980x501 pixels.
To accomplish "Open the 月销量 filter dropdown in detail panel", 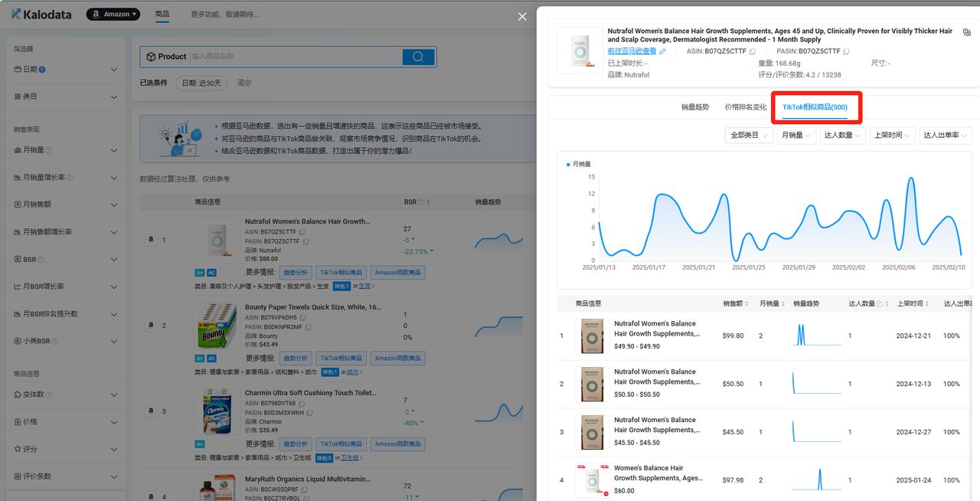I will click(795, 135).
